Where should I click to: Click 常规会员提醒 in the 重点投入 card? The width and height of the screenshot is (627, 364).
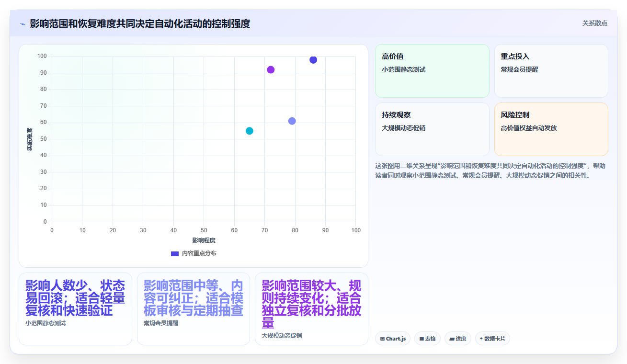click(x=520, y=69)
